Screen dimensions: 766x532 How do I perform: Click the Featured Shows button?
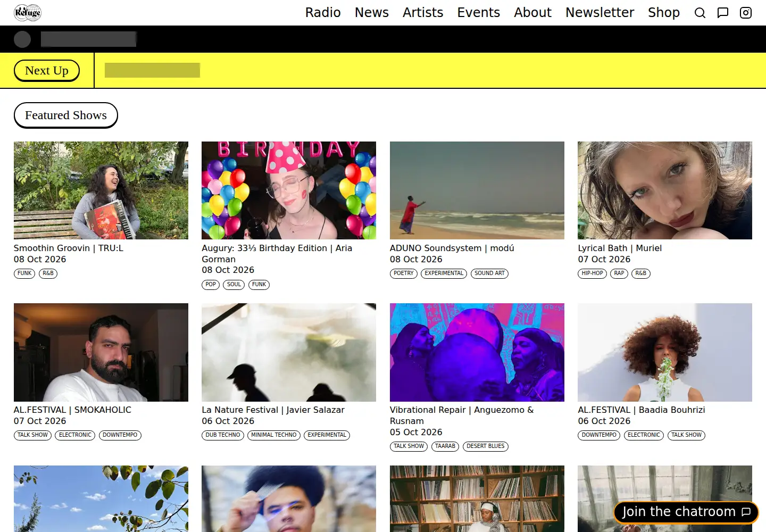[66, 115]
